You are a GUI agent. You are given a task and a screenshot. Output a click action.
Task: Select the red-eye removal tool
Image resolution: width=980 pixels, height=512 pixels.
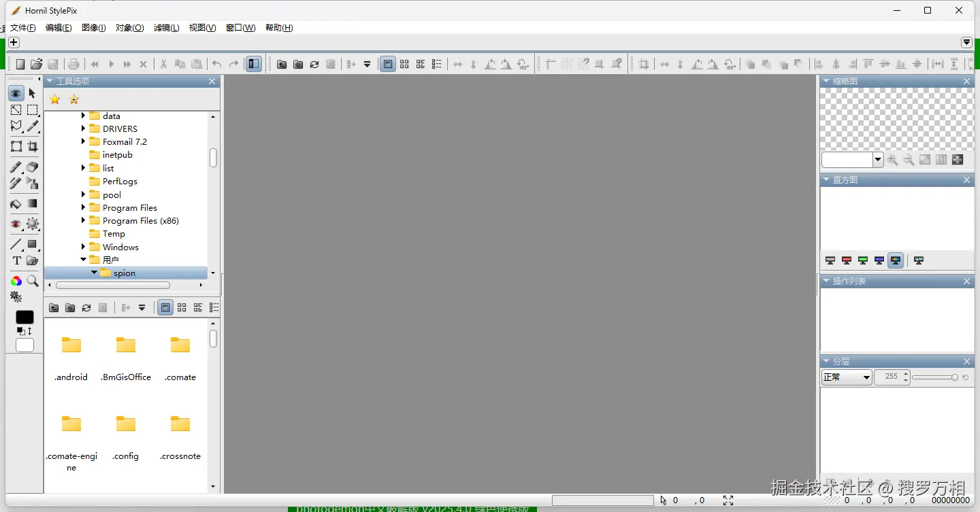pos(16,224)
